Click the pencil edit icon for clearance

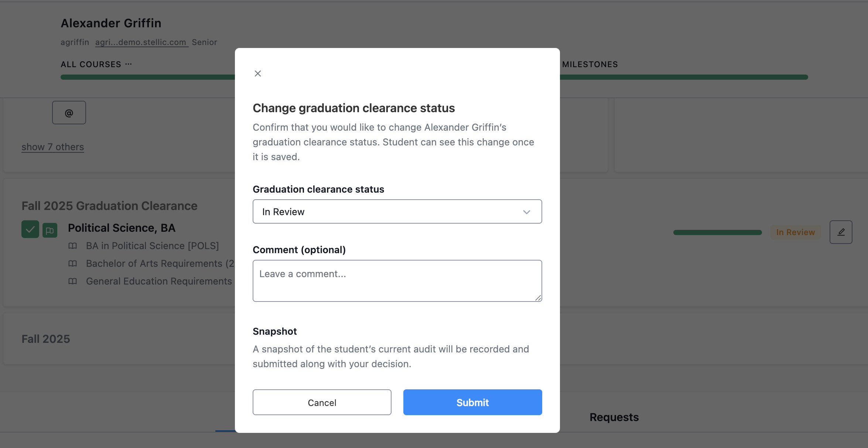click(841, 232)
